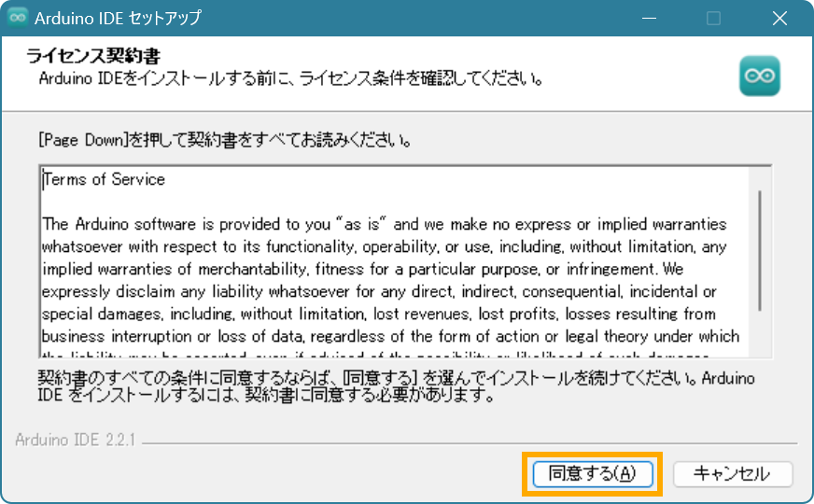
Task: Click the [Page Down] instruction text
Action: (225, 140)
